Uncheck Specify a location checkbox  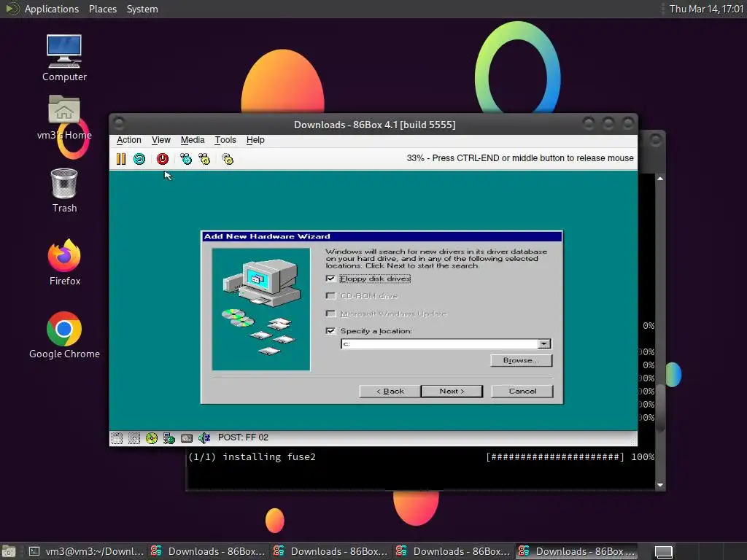click(330, 331)
